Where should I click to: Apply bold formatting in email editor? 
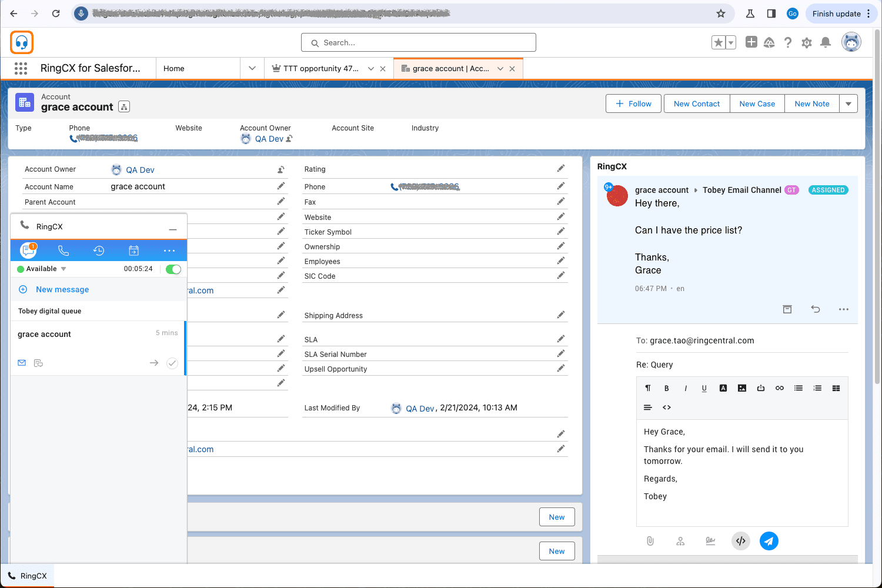pyautogui.click(x=667, y=388)
